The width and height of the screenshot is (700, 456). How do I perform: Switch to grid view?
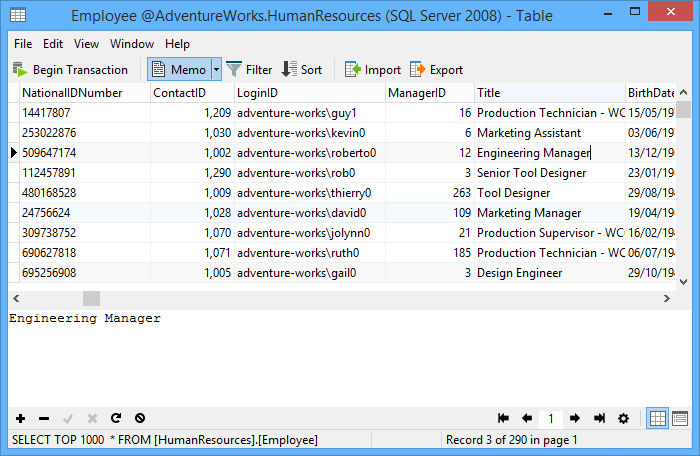point(658,418)
